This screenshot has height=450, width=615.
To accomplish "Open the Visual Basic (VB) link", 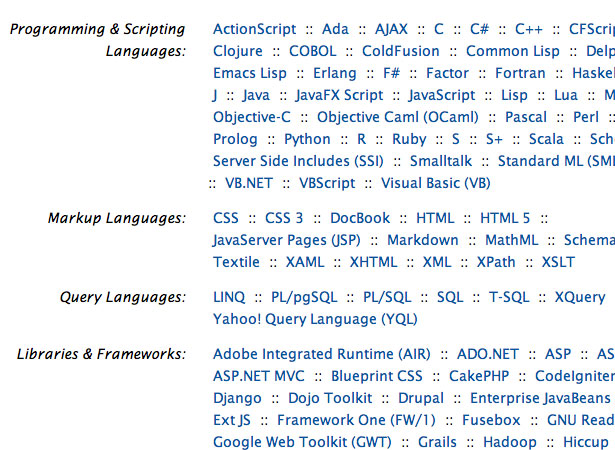I will (x=436, y=183).
